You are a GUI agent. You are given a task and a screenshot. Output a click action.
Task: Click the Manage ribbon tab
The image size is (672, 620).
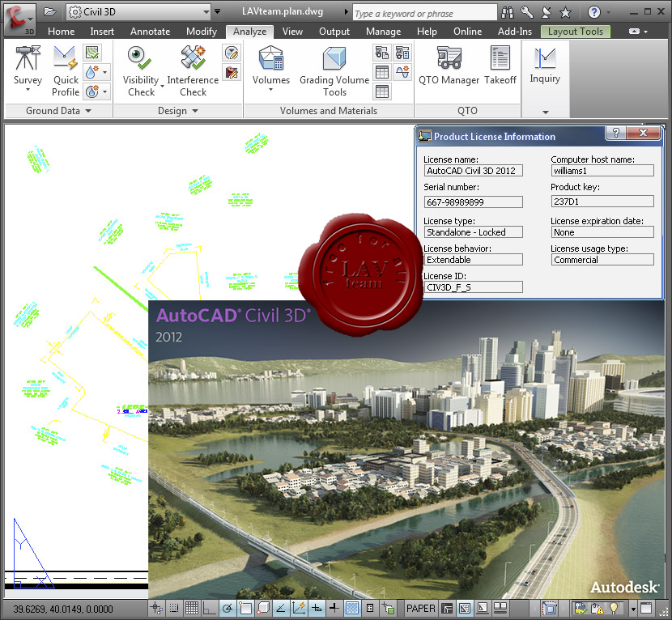pyautogui.click(x=383, y=32)
